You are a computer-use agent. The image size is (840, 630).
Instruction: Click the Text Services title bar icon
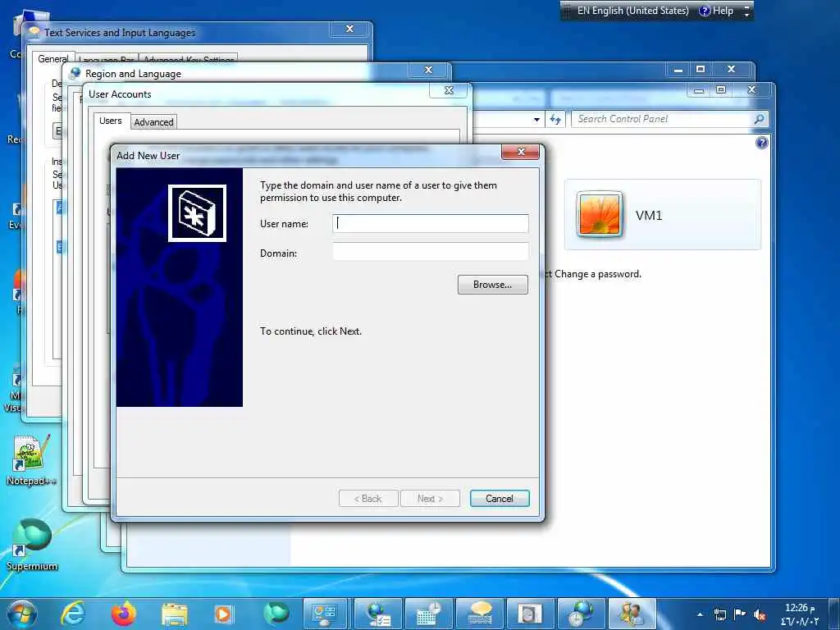point(34,32)
